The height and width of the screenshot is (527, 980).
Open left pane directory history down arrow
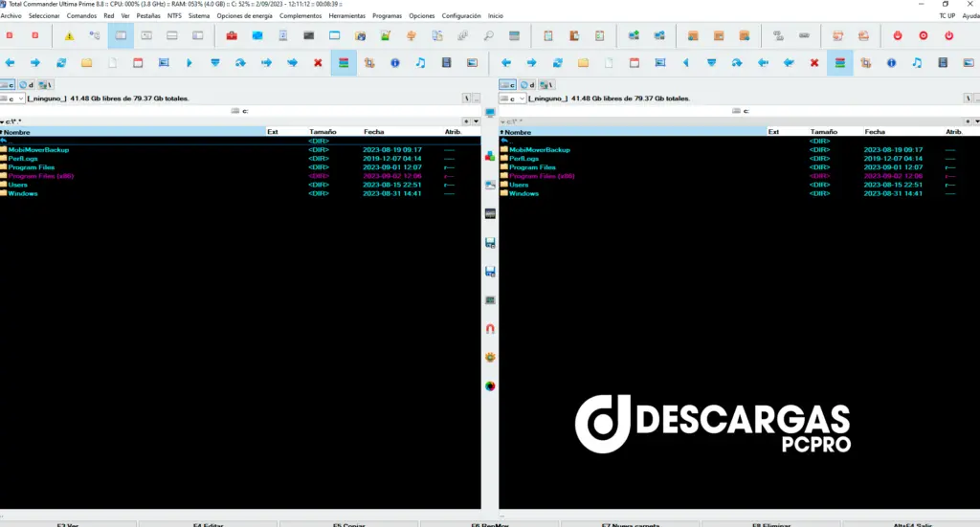[477, 121]
